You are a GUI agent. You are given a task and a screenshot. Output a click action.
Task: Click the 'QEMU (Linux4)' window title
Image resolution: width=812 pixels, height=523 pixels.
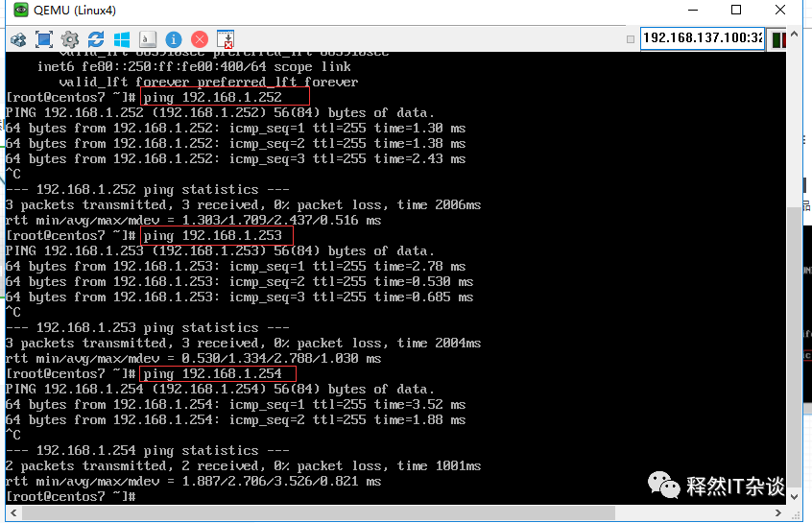tap(75, 10)
